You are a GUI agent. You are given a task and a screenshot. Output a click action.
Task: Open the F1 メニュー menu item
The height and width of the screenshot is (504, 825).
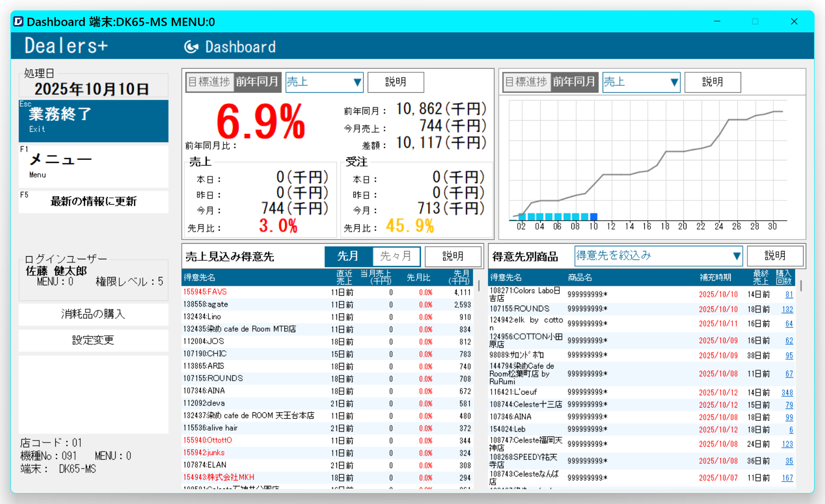(x=93, y=165)
